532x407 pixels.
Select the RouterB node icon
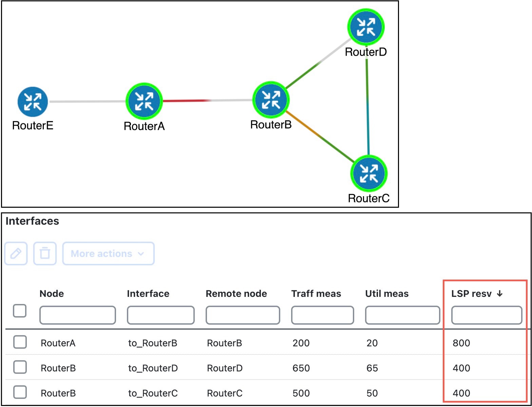(x=271, y=100)
